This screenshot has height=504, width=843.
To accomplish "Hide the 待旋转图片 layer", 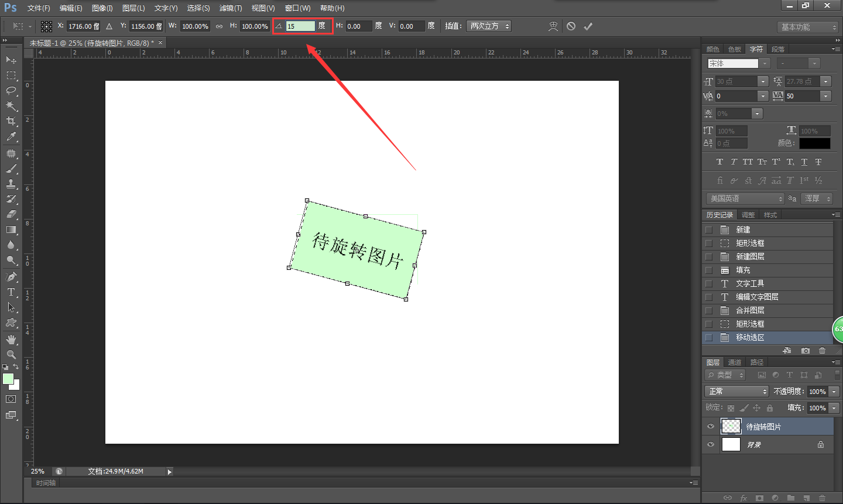I will 711,426.
